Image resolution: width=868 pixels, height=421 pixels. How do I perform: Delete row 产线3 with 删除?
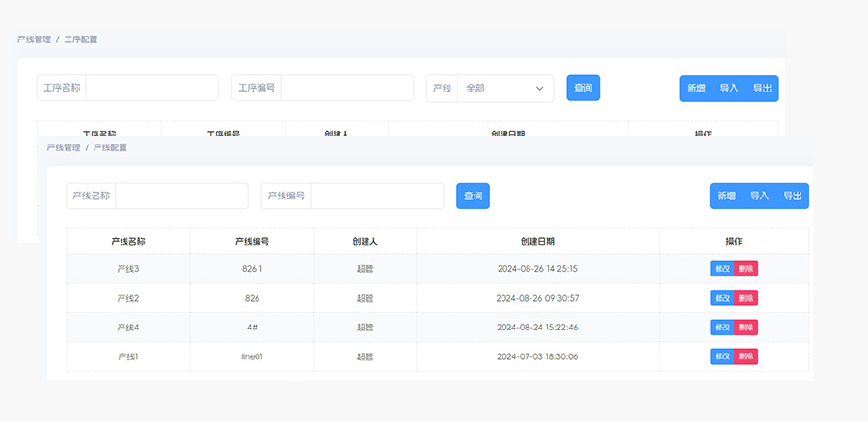(746, 269)
